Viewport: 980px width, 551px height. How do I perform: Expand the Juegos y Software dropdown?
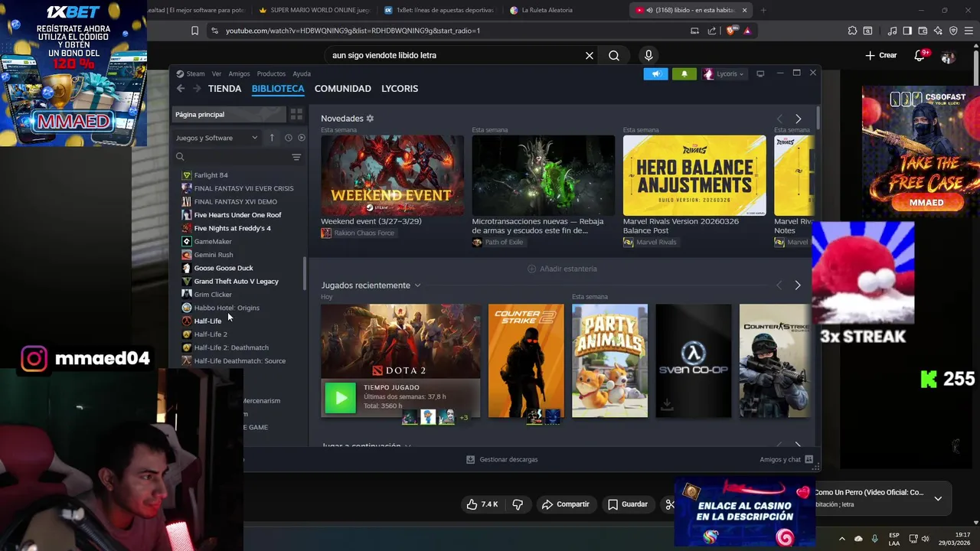[217, 138]
